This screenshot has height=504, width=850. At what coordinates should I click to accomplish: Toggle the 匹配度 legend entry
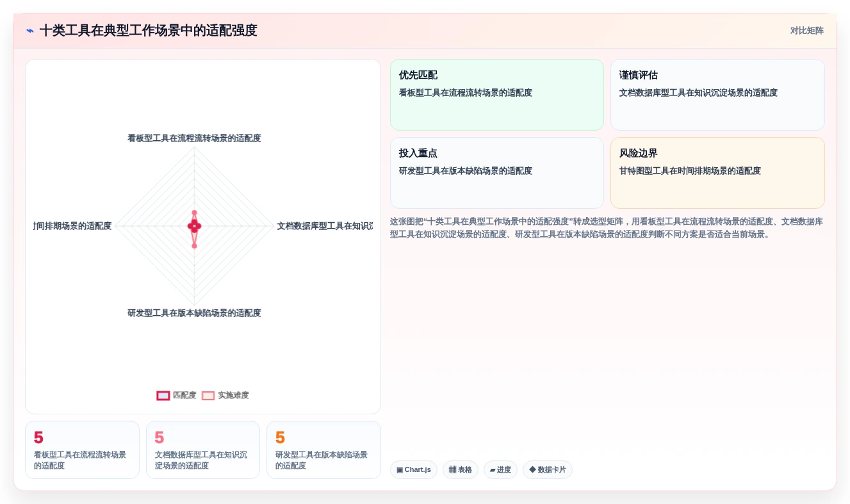pyautogui.click(x=176, y=396)
